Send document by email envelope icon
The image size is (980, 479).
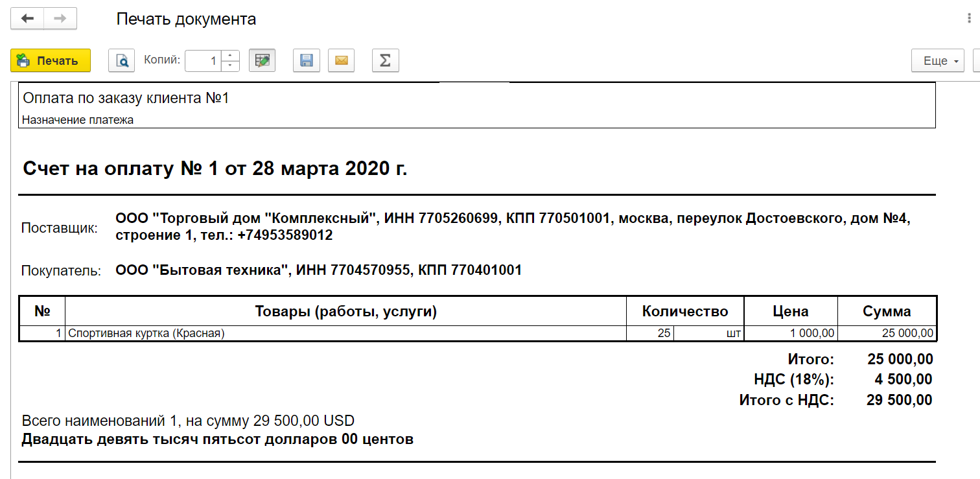click(x=341, y=61)
